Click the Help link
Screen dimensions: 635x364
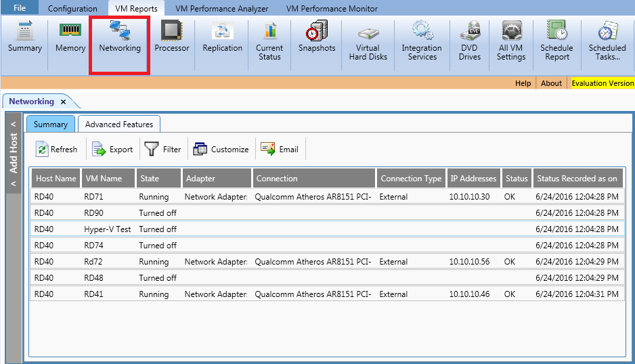523,83
